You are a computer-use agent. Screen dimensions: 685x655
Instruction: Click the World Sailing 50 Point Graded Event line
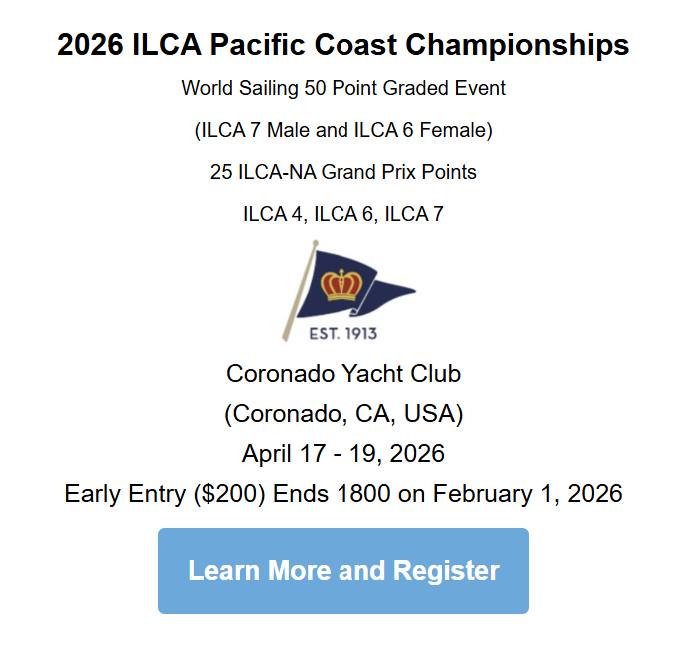[343, 88]
